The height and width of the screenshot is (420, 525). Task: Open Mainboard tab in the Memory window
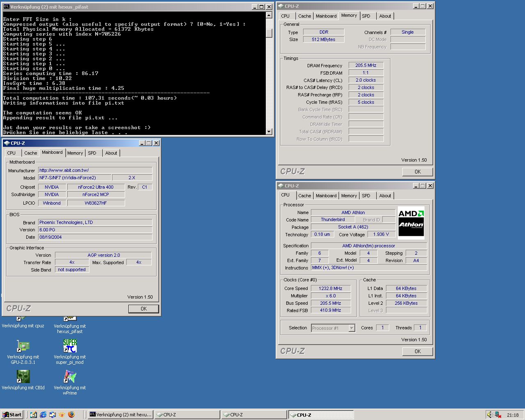point(326,16)
